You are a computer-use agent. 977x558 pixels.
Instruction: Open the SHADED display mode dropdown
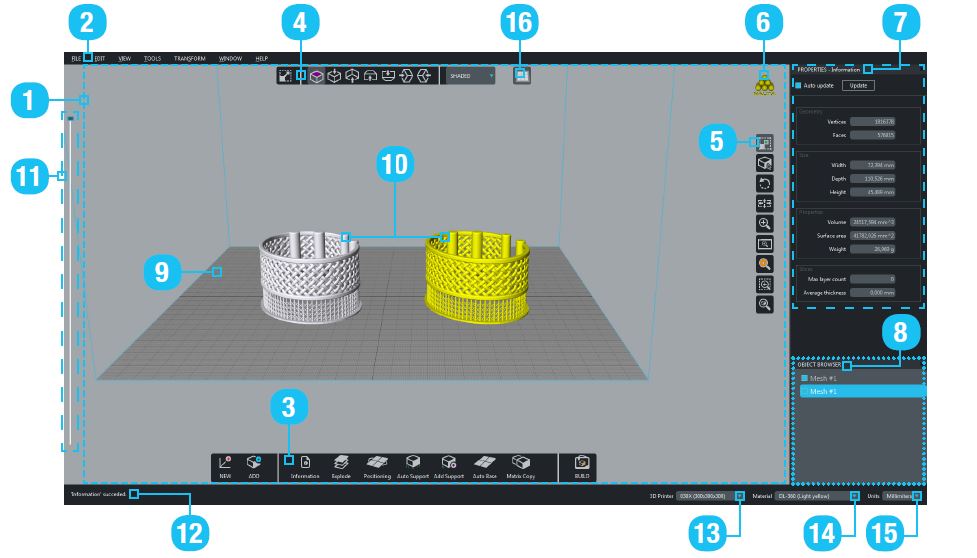(470, 76)
